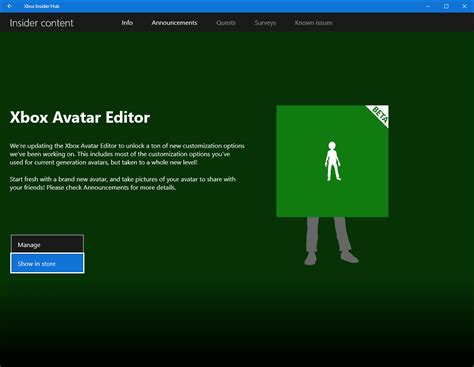474x367 pixels.
Task: Click the Insider content header title
Action: (41, 23)
